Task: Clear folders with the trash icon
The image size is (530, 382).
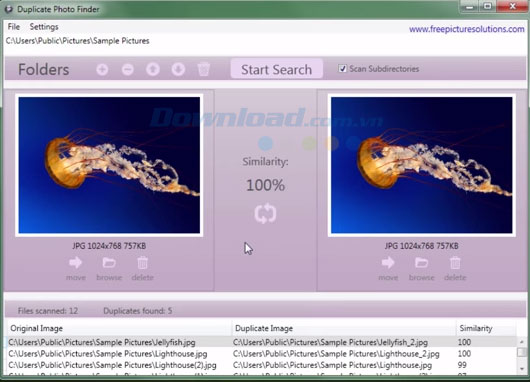Action: [x=203, y=69]
